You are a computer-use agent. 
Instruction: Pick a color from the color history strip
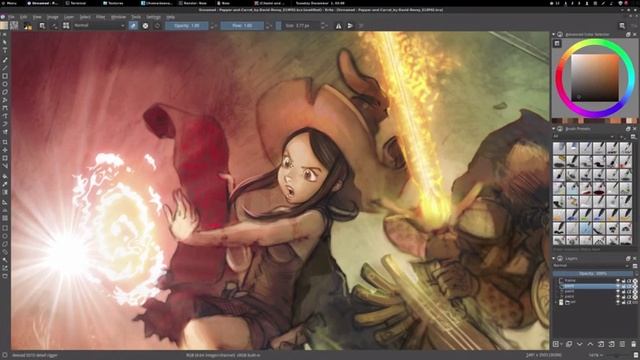(x=594, y=121)
